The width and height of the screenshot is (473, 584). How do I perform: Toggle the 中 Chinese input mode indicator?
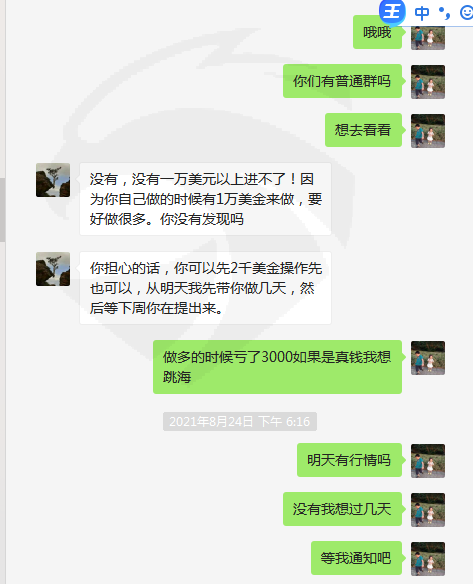pos(422,13)
